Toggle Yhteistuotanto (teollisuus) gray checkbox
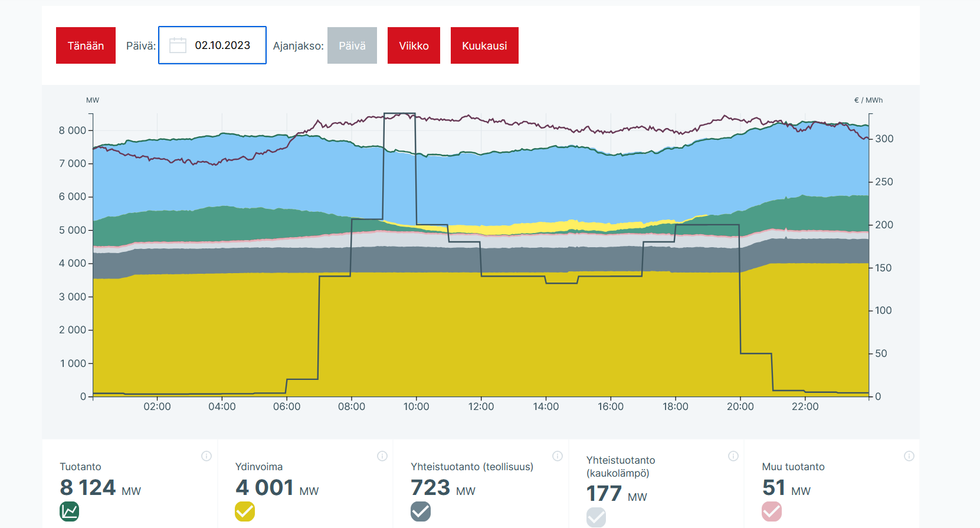 click(421, 511)
